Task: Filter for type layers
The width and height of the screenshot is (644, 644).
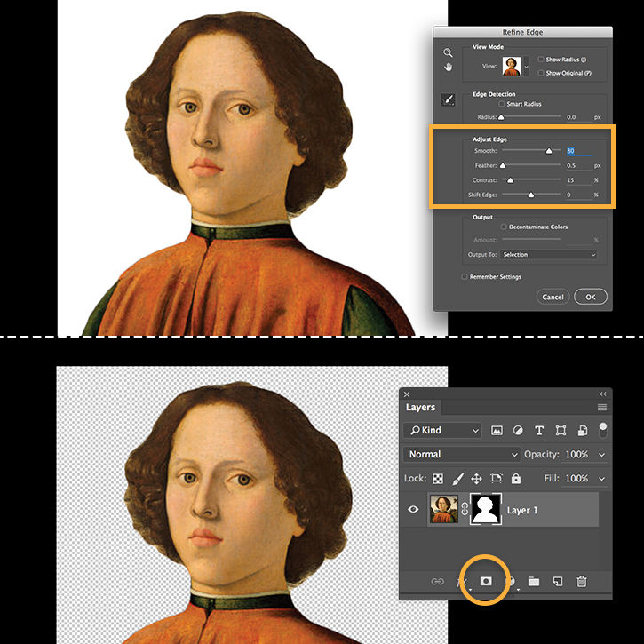Action: 539,431
